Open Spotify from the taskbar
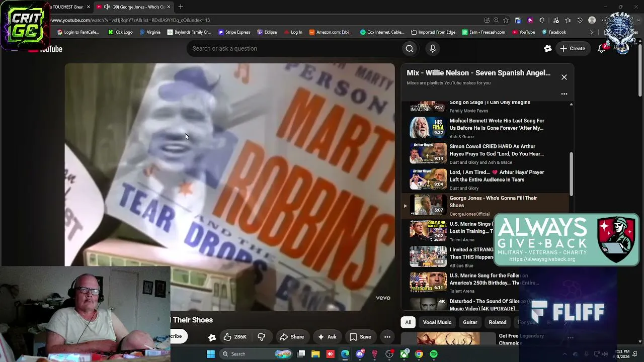The image size is (644, 362). 434,354
